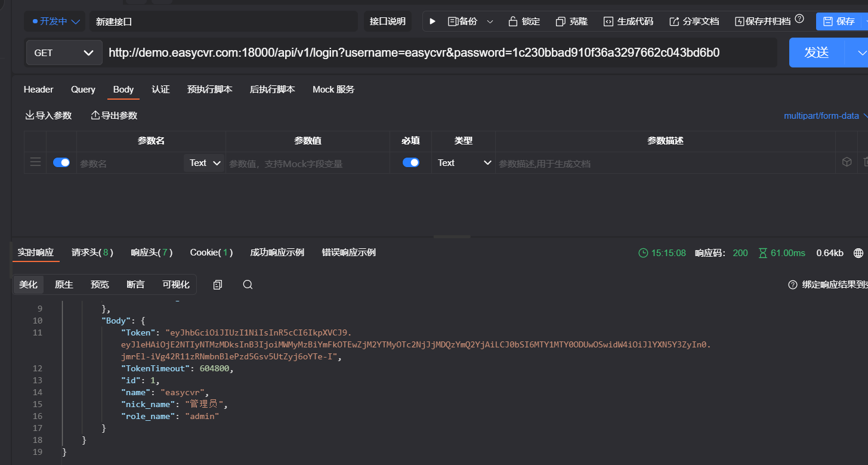
Task: Open the 预执行脚本 pre-script tab
Action: pos(209,89)
